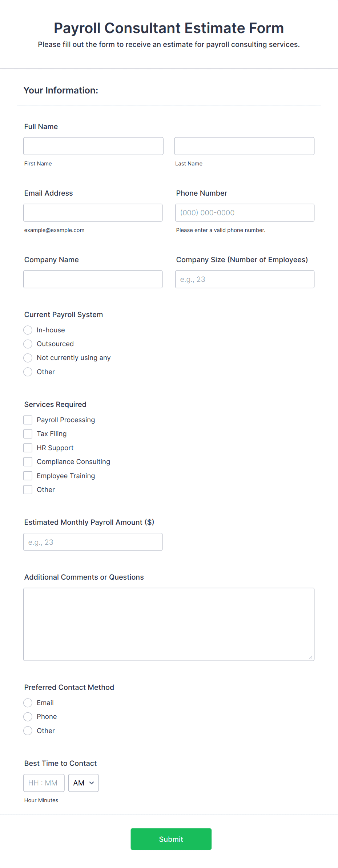Click the Phone Number input field
The width and height of the screenshot is (338, 868).
[x=244, y=212]
